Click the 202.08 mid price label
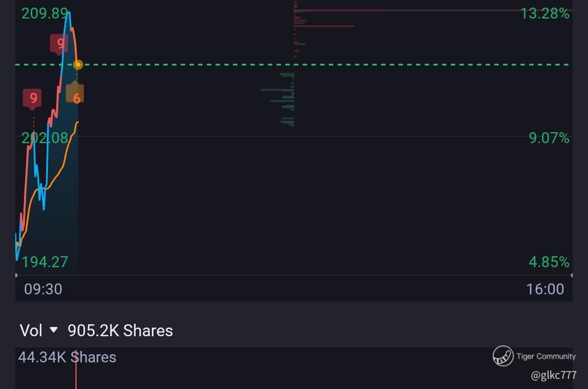 tap(45, 138)
